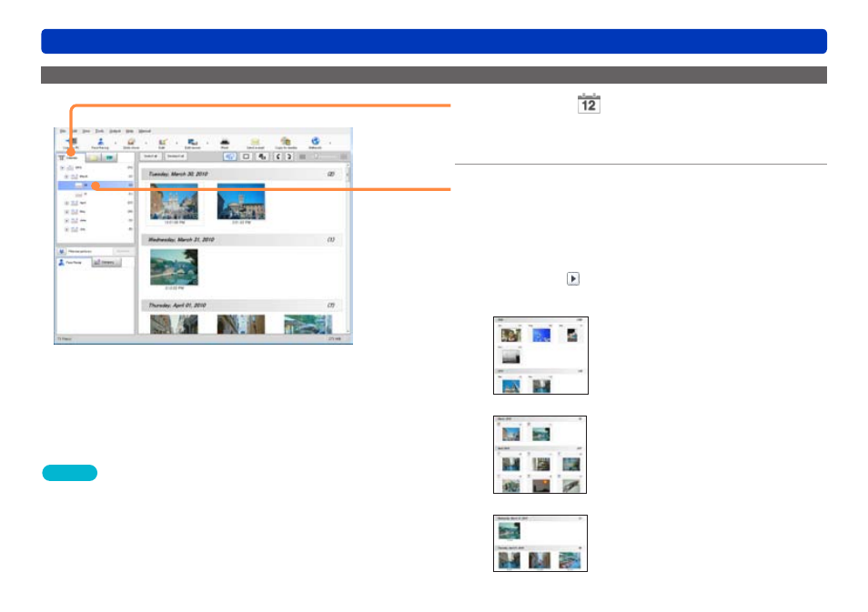
Task: Click the picture list vertical scrollbar
Action: (x=348, y=248)
